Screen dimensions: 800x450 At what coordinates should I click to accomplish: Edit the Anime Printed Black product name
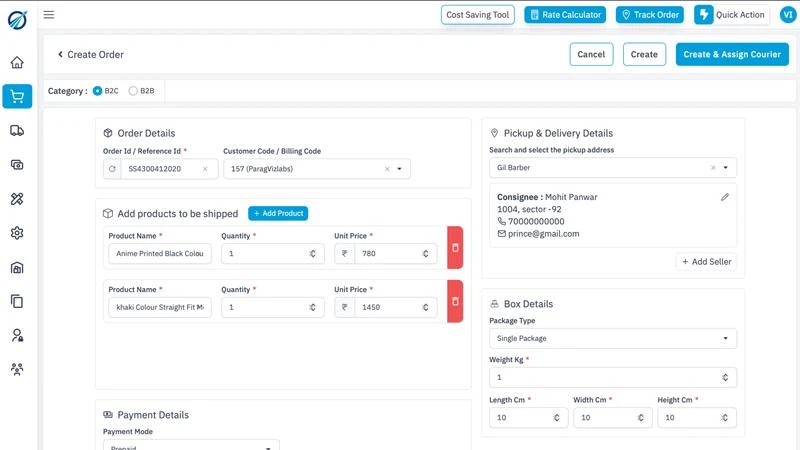[x=160, y=254]
